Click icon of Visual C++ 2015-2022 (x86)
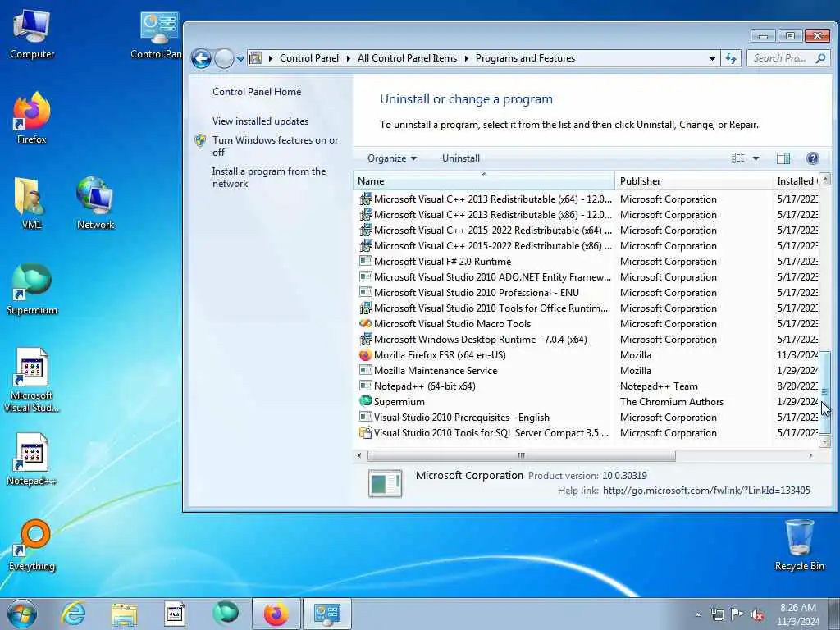 tap(365, 246)
